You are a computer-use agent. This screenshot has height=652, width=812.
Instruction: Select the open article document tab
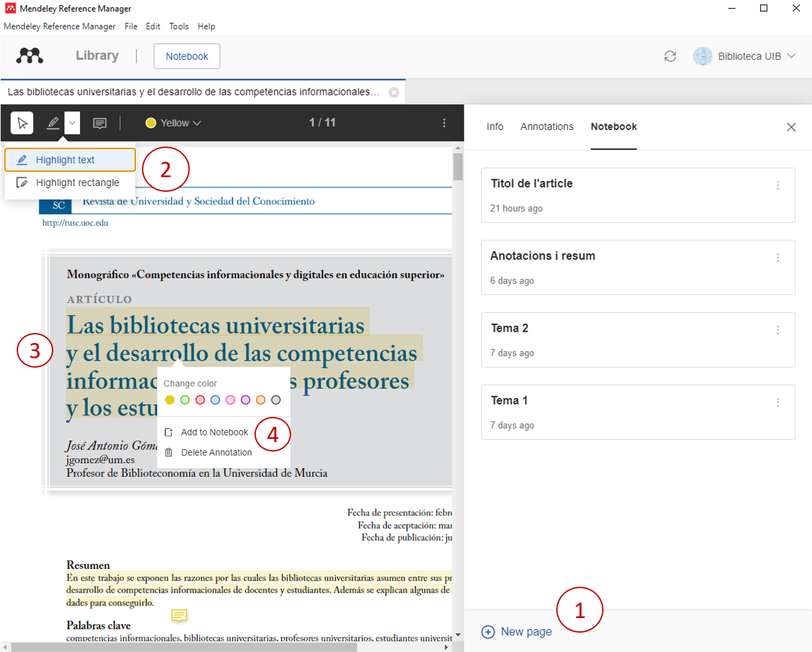click(203, 92)
